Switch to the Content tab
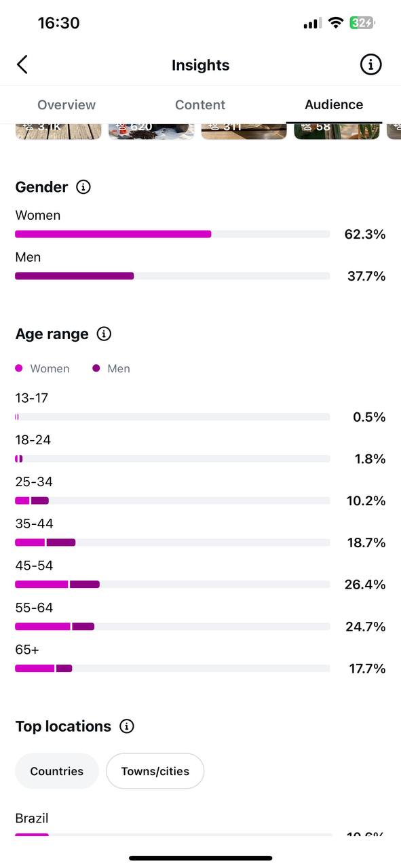401x868 pixels. (x=200, y=105)
